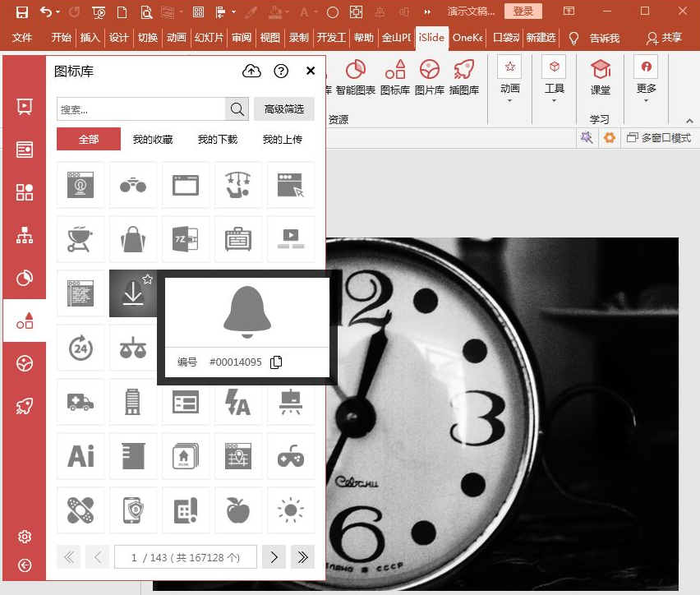Click the cloud upload icon in icon library
Image resolution: width=700 pixels, height=595 pixels.
pos(251,71)
